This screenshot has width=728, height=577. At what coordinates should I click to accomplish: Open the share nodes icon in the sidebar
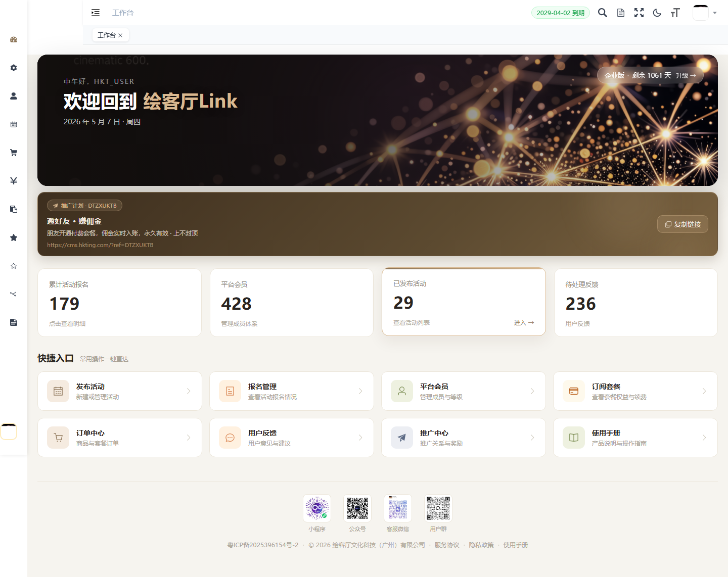click(x=14, y=294)
